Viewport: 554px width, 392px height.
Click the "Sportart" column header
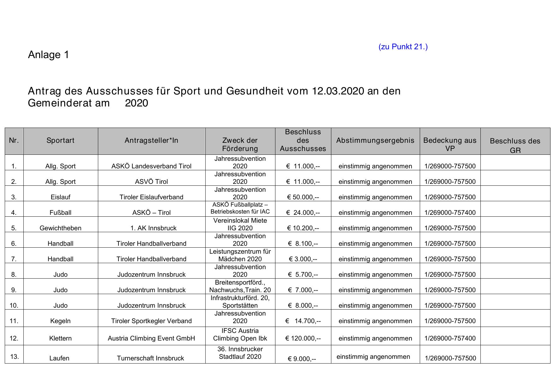pos(60,141)
